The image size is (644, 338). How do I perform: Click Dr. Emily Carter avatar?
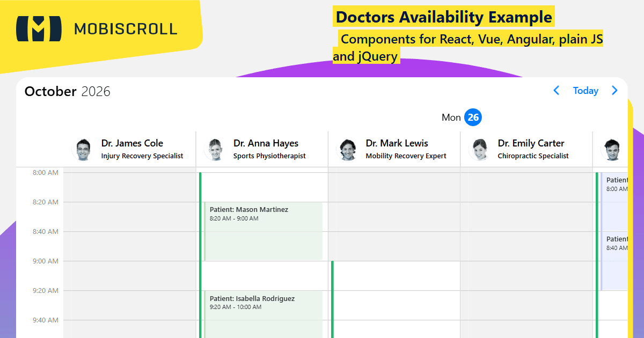coord(480,150)
